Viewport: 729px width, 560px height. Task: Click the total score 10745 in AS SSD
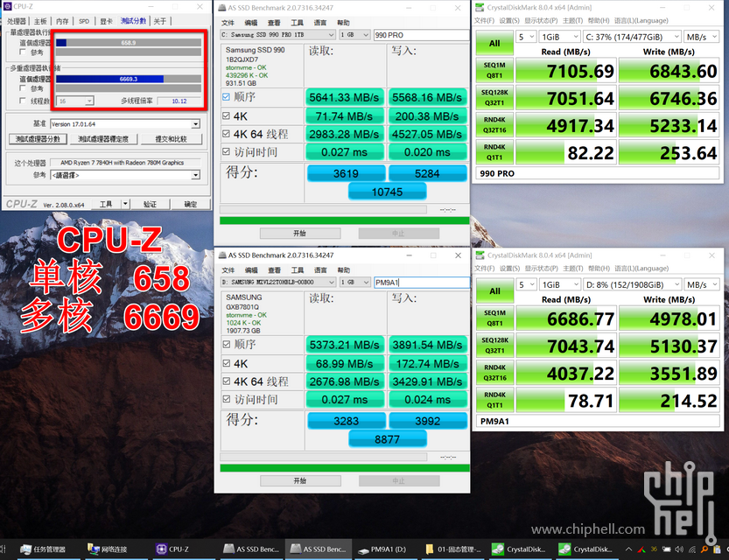click(x=388, y=192)
